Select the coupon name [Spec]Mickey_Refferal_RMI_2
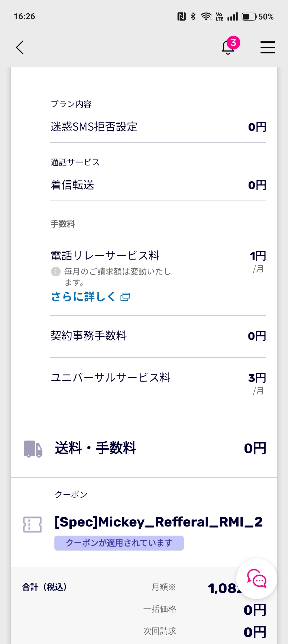This screenshot has height=644, width=288. point(158,522)
